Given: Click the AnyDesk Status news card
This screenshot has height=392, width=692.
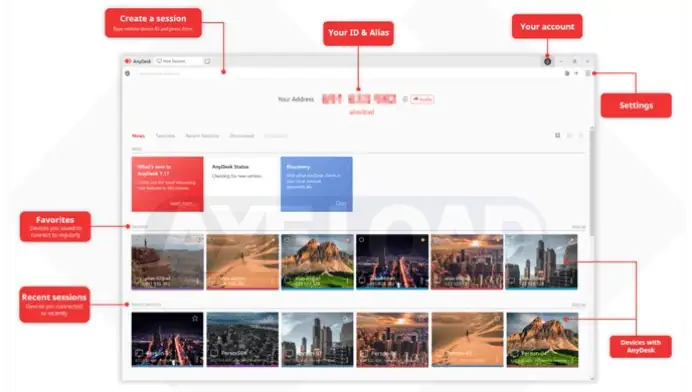Looking at the screenshot, I should coord(242,184).
